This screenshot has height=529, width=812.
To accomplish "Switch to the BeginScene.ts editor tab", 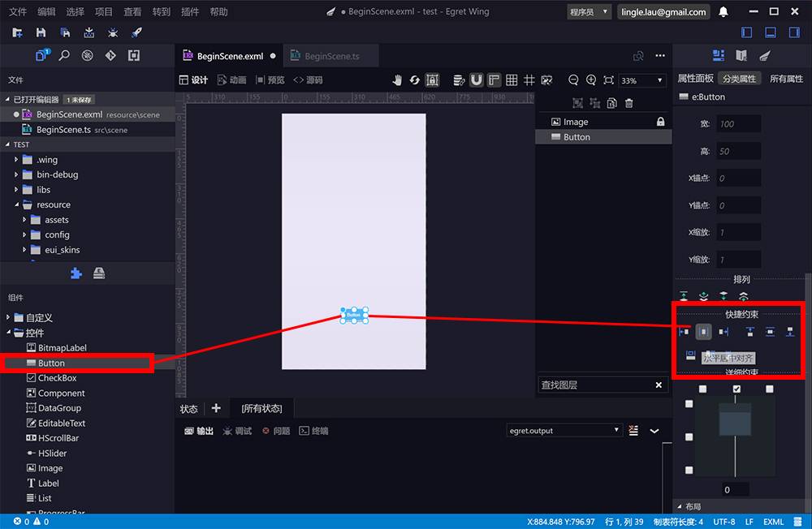I will [x=330, y=56].
